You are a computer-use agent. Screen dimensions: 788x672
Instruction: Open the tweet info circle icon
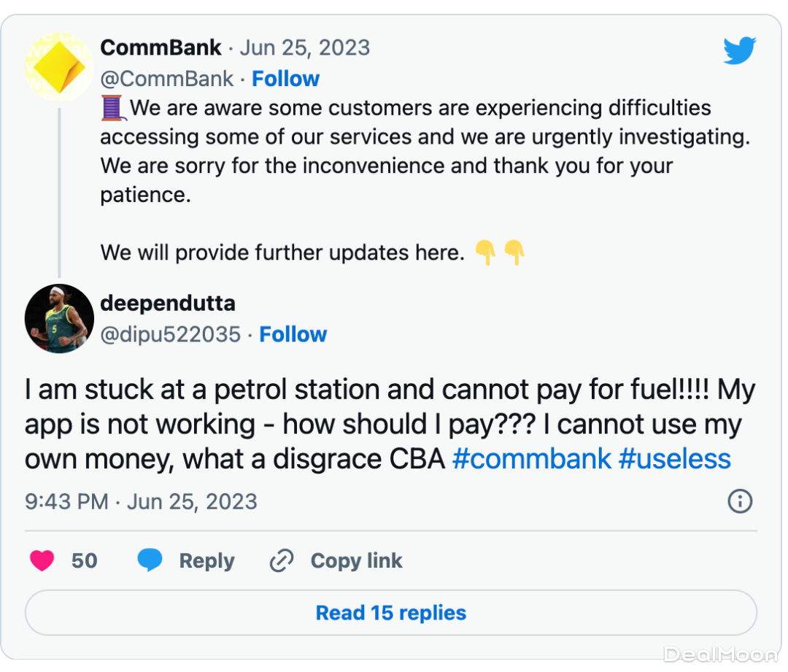(740, 501)
